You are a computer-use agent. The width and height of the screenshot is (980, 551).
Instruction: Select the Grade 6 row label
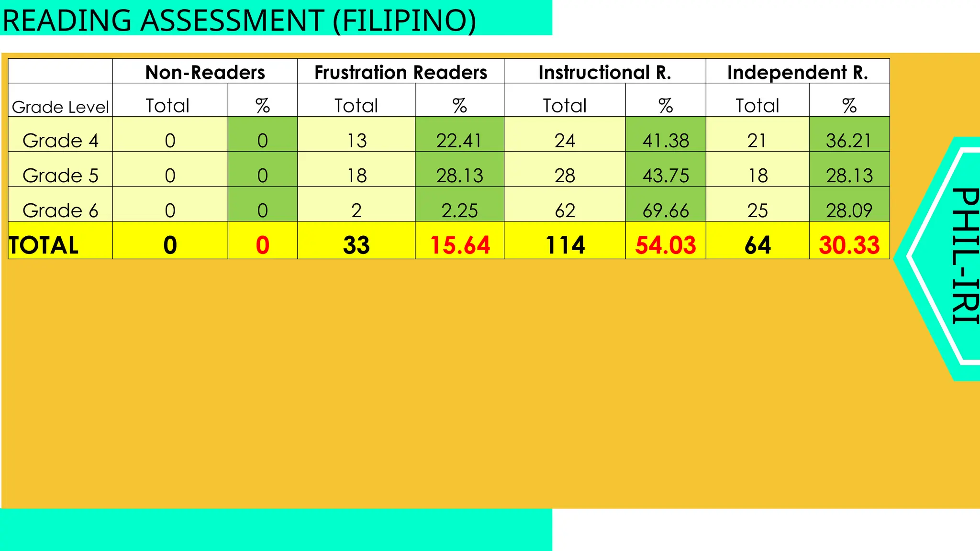[60, 210]
